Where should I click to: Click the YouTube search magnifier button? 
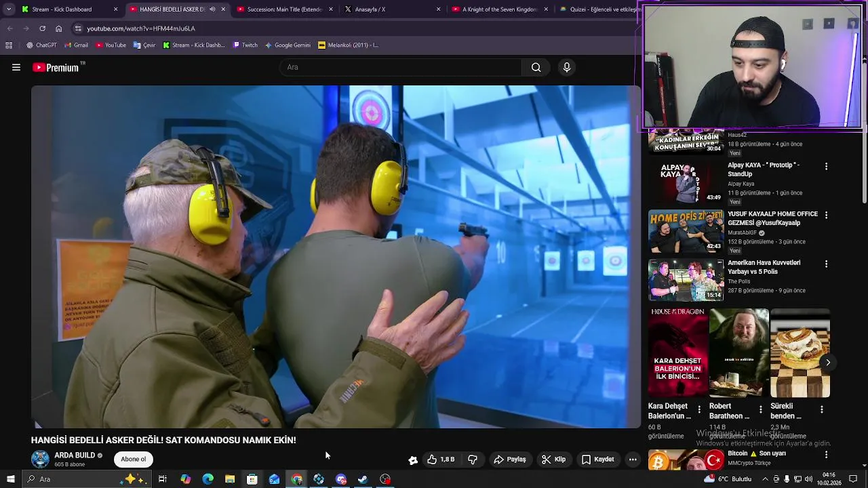[x=536, y=67]
